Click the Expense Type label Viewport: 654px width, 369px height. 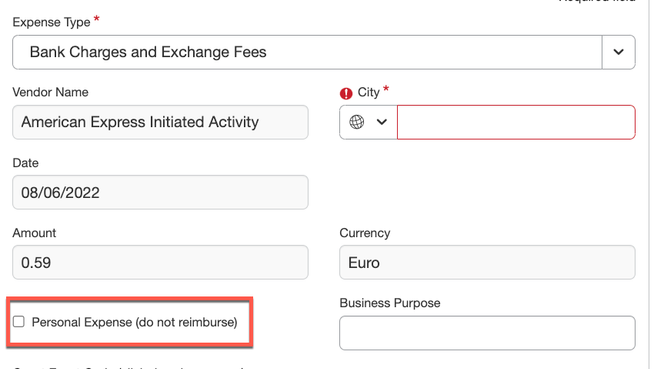click(x=51, y=22)
